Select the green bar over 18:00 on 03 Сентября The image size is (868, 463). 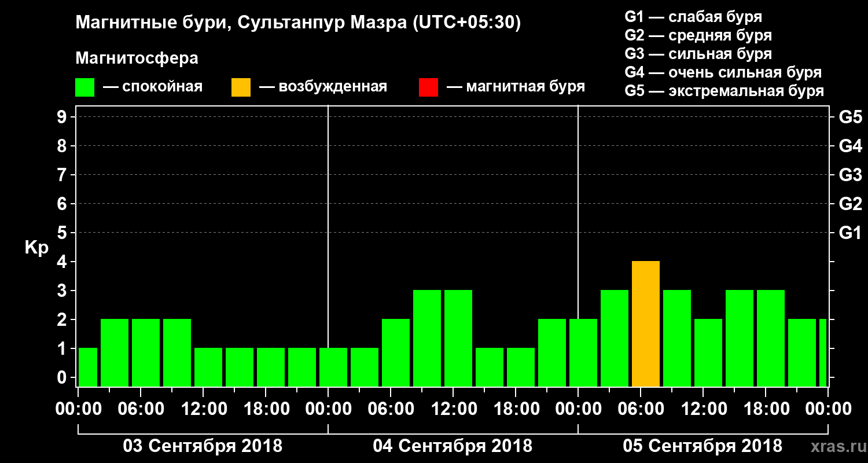(x=271, y=368)
